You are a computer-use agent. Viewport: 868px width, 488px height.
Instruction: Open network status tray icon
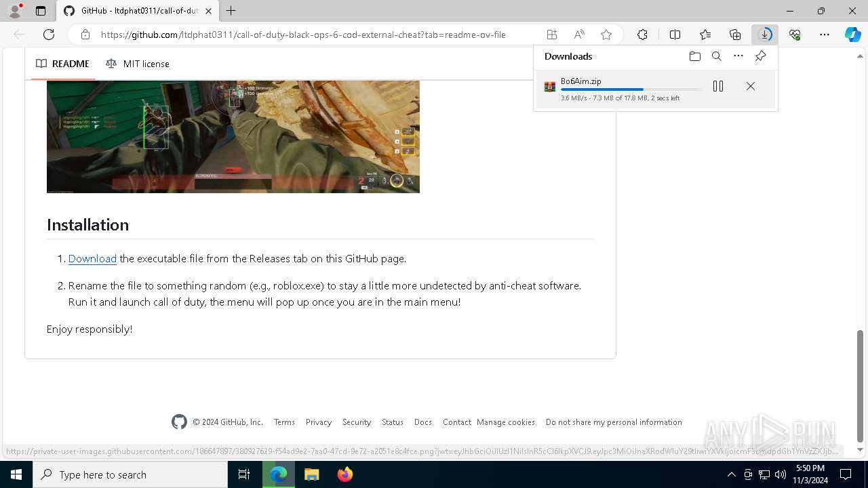[x=764, y=474]
